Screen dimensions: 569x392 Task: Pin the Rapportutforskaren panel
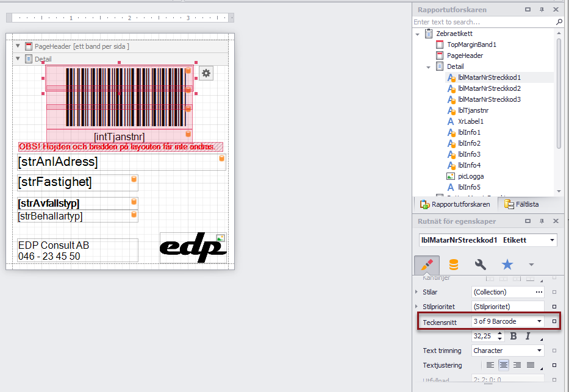(x=542, y=10)
